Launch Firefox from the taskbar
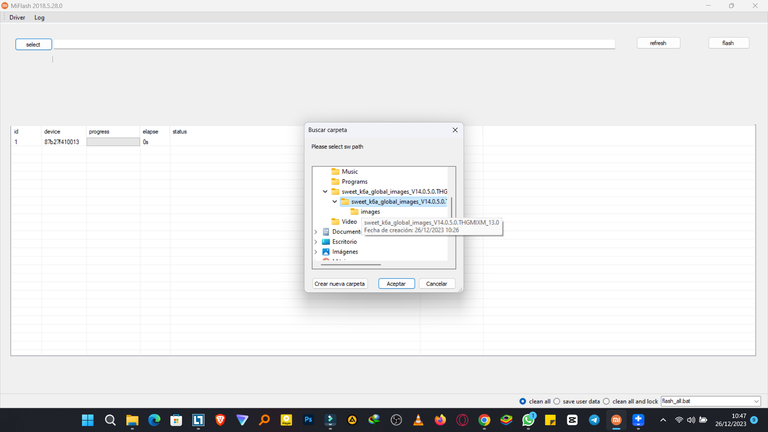Image resolution: width=768 pixels, height=432 pixels. 440,420
